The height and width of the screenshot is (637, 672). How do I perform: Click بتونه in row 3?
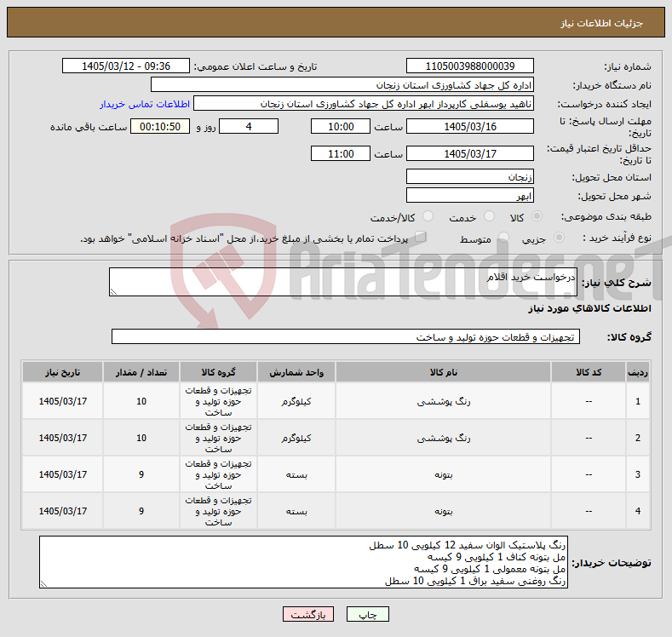pos(443,474)
